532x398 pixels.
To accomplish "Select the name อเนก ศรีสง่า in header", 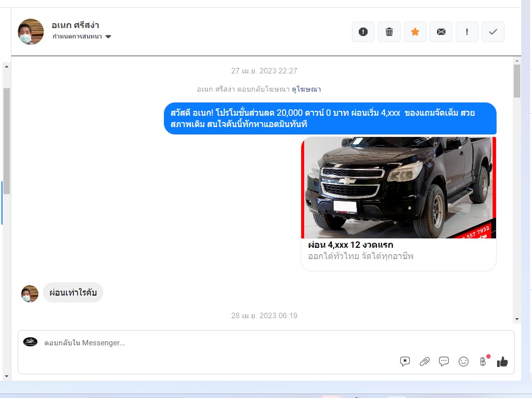I will [x=75, y=25].
